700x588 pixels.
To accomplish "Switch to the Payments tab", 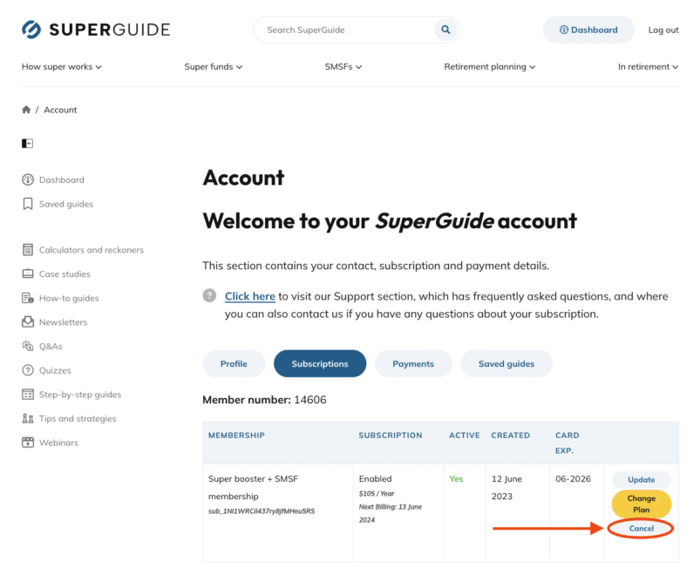I will pos(413,363).
